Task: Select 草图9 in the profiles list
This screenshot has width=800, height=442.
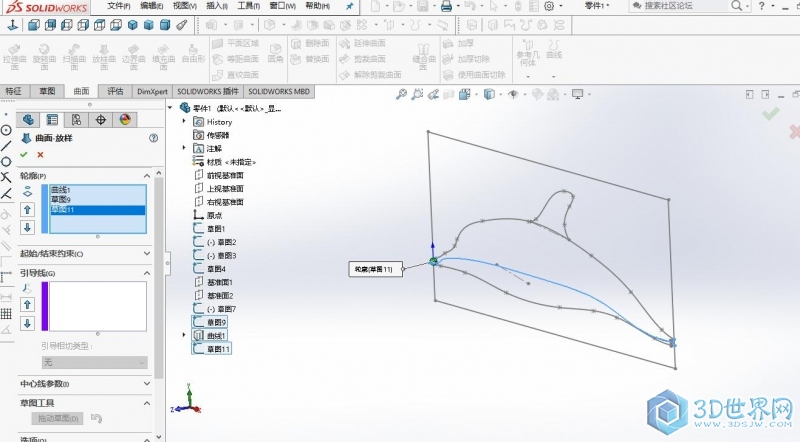Action: [x=97, y=200]
